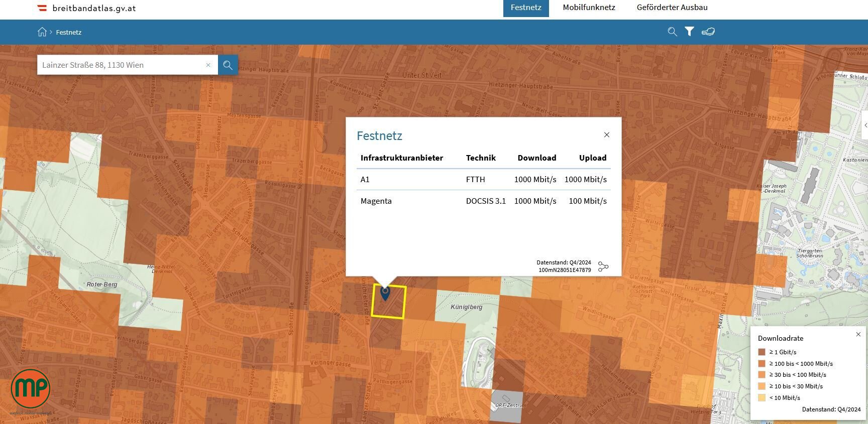Click the Unter St. Veit map label
The image size is (868, 424).
[x=422, y=75]
